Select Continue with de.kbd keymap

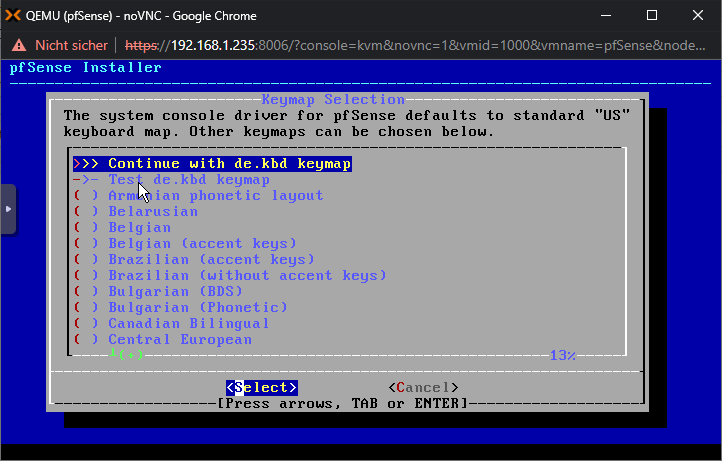(x=212, y=164)
